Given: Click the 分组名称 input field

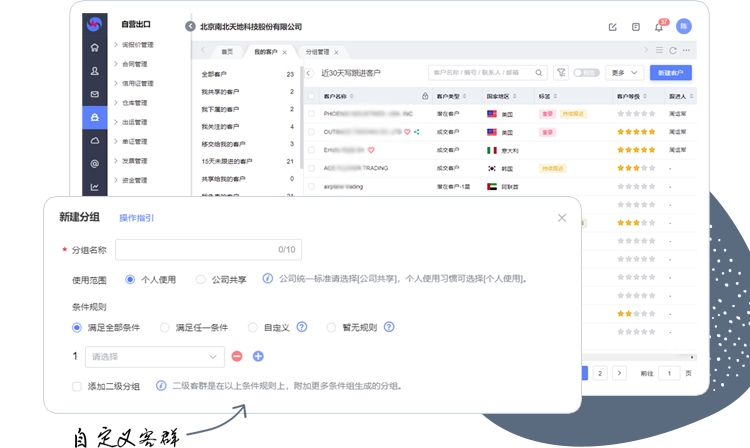Looking at the screenshot, I should click(x=207, y=250).
